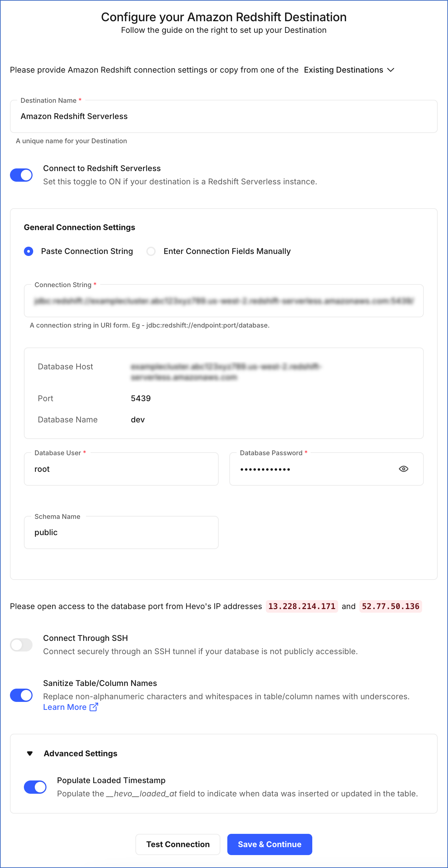Click the Schema Name field

click(121, 532)
